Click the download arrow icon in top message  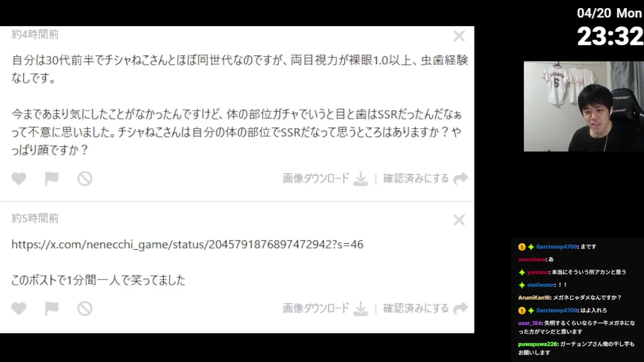point(361,178)
